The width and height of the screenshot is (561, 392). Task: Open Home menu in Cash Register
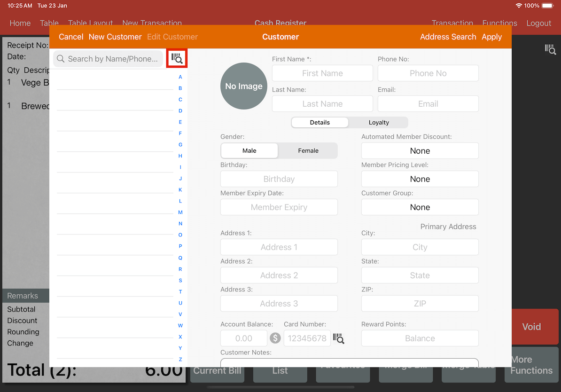tap(20, 24)
